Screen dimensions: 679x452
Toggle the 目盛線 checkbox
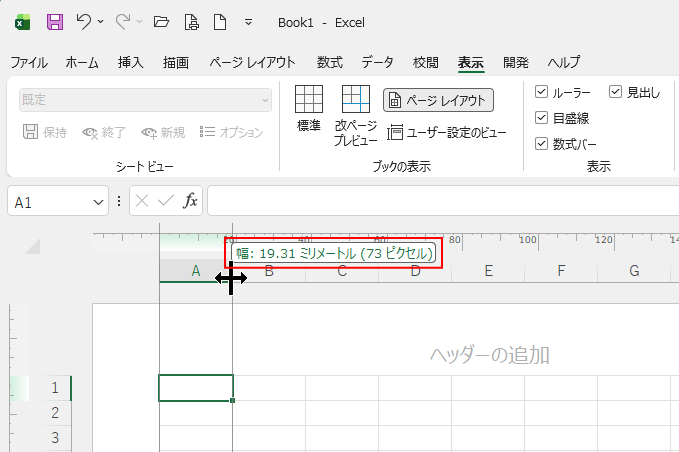click(541, 118)
